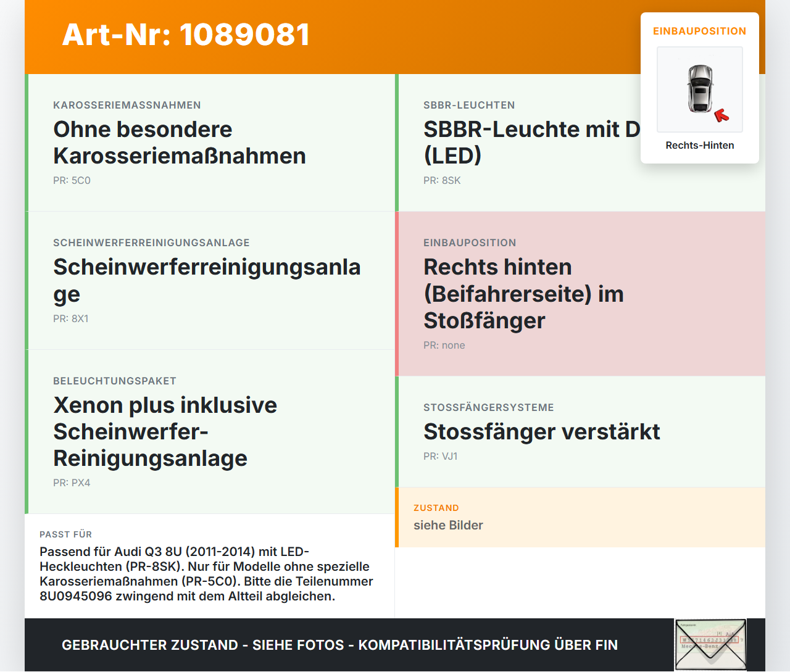Click the car position diagram image
Viewport: 790px width, 672px height.
tap(700, 89)
